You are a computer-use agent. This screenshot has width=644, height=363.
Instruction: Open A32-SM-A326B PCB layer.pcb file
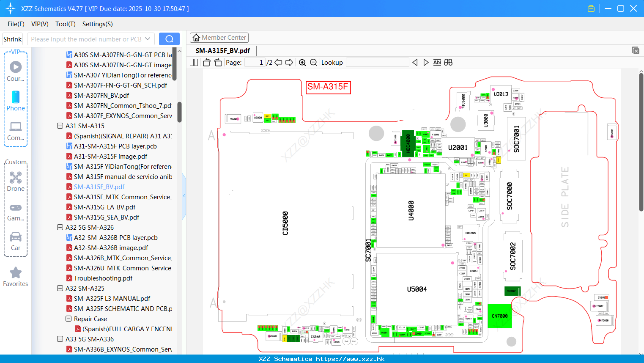116,238
